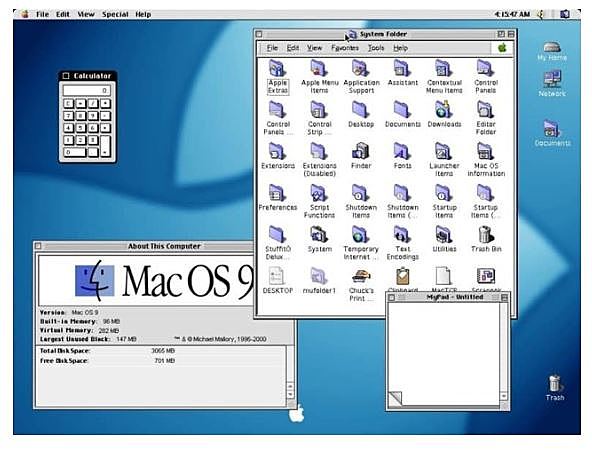Click the calculator display field
Screen dimensions: 592x450
click(86, 91)
